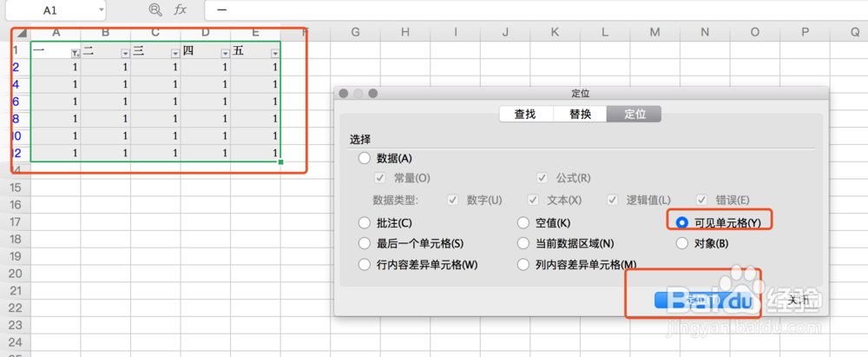Screen dimensions: 868x357
Task: Toggle the 数字(U) checkbox
Action: click(x=453, y=200)
